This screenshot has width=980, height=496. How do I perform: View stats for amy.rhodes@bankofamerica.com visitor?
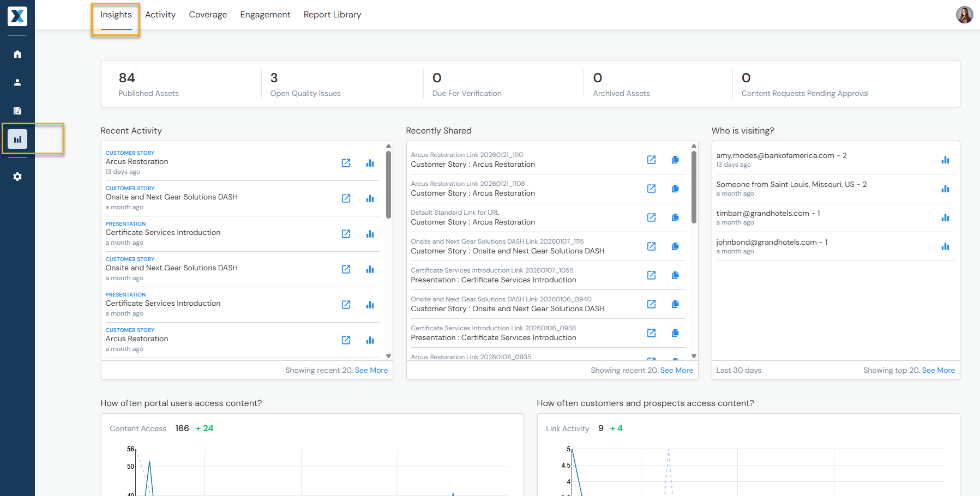[945, 160]
